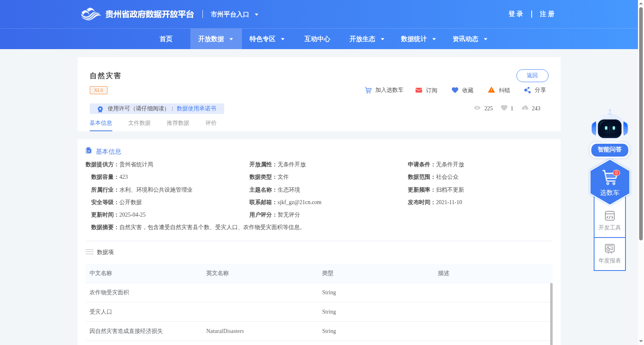Image resolution: width=644 pixels, height=345 pixels.
Task: Click the 生态环境 theme value
Action: click(x=289, y=190)
